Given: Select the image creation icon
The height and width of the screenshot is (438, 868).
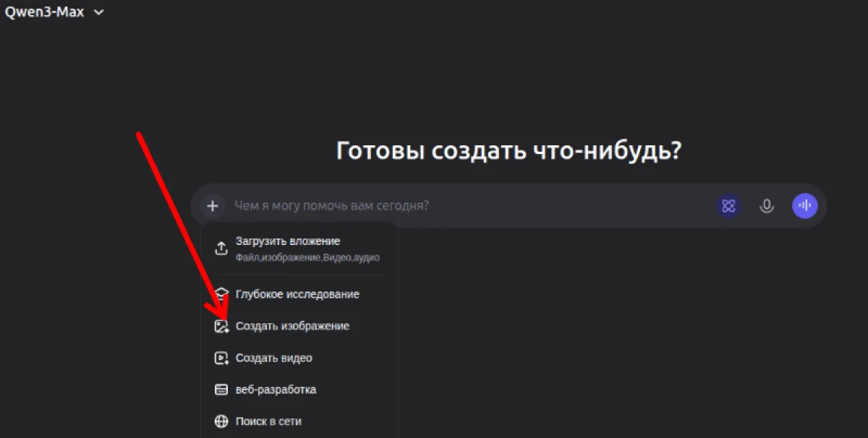Looking at the screenshot, I should coord(221,325).
